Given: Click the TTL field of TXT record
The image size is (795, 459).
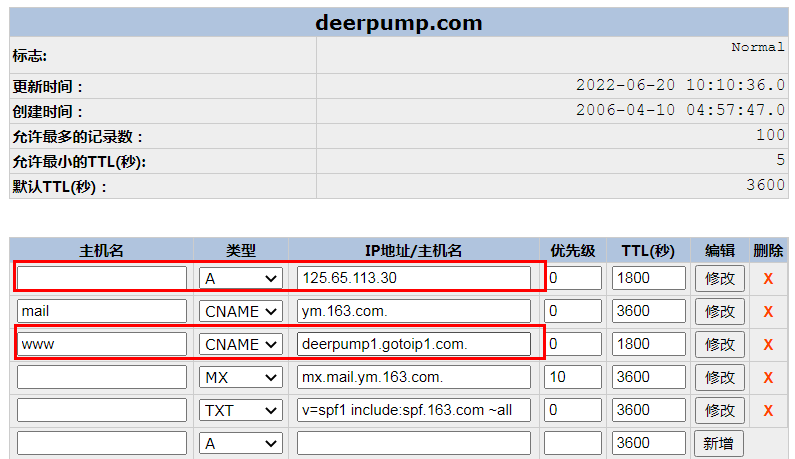Looking at the screenshot, I should coord(649,411).
